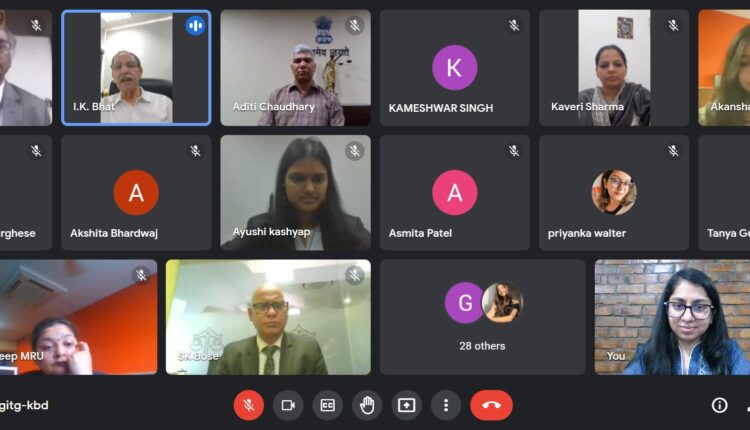Select Ayushi kashyap's video tile
This screenshot has width=750, height=430.
296,193
